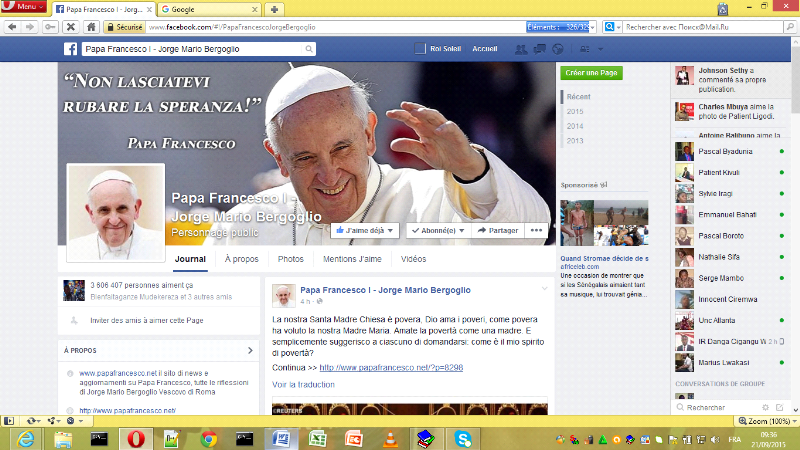This screenshot has height=450, width=800.
Task: Open Skype from the taskbar
Action: coord(463,438)
